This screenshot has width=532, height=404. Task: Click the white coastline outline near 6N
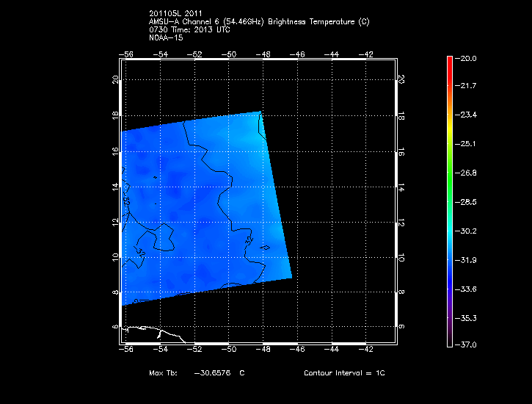pyautogui.click(x=154, y=333)
